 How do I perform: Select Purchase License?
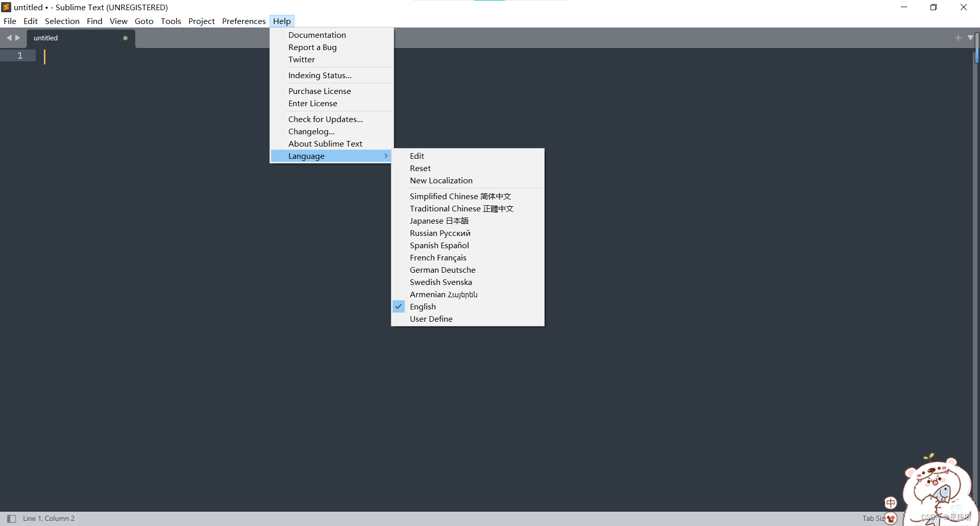(332, 91)
